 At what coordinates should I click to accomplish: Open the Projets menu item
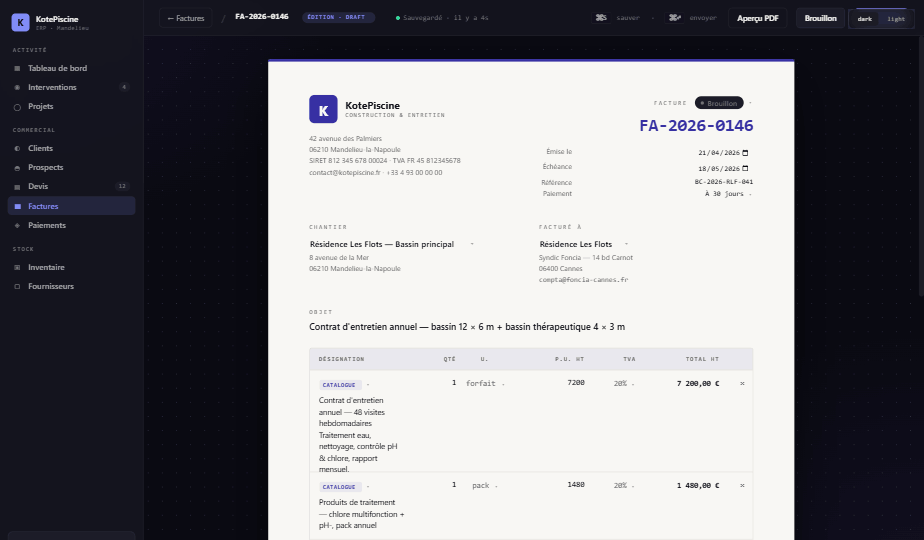click(x=71, y=107)
